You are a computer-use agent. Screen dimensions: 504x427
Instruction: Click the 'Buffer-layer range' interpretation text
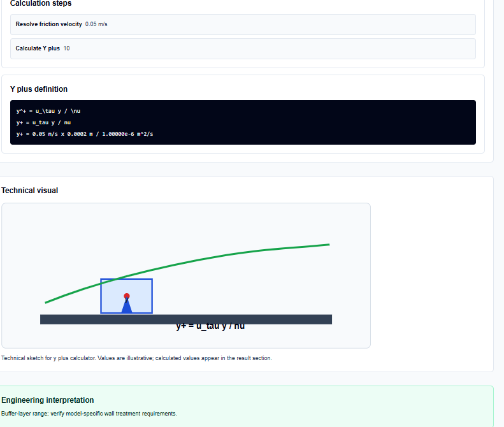89,414
